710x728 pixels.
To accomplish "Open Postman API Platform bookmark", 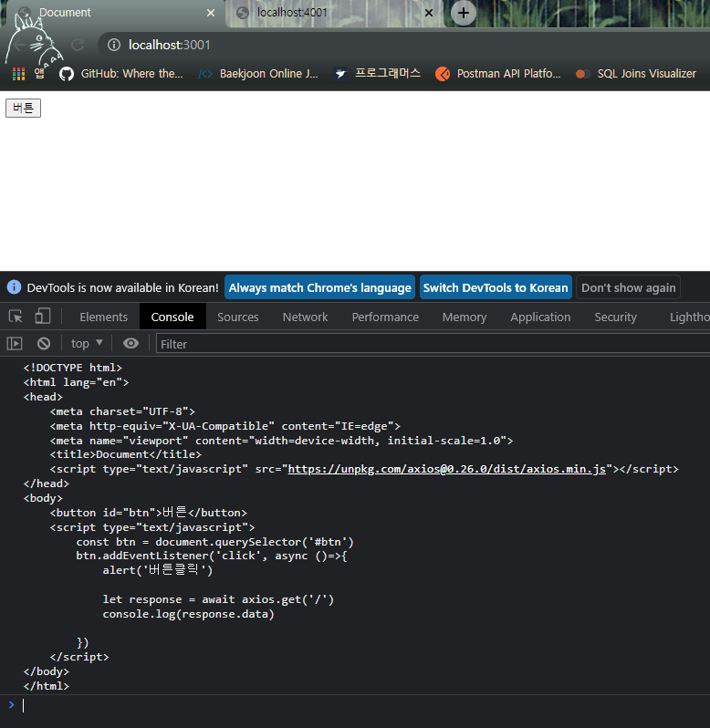I will tap(498, 74).
